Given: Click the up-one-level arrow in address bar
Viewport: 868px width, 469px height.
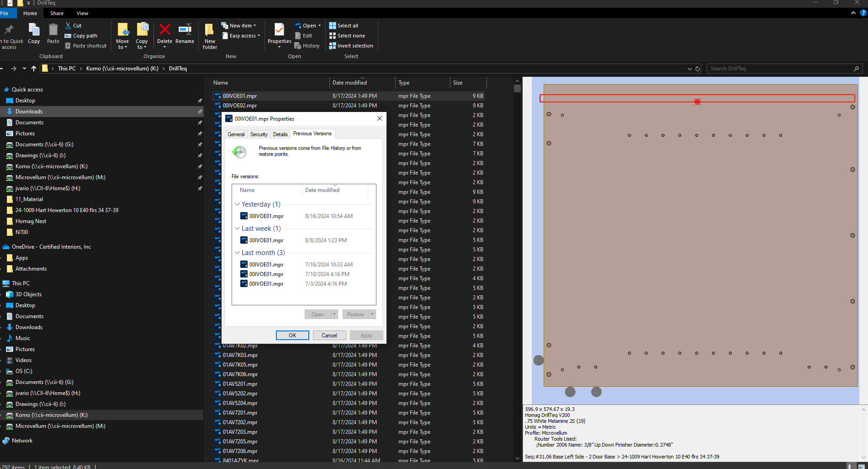Looking at the screenshot, I should pyautogui.click(x=33, y=69).
